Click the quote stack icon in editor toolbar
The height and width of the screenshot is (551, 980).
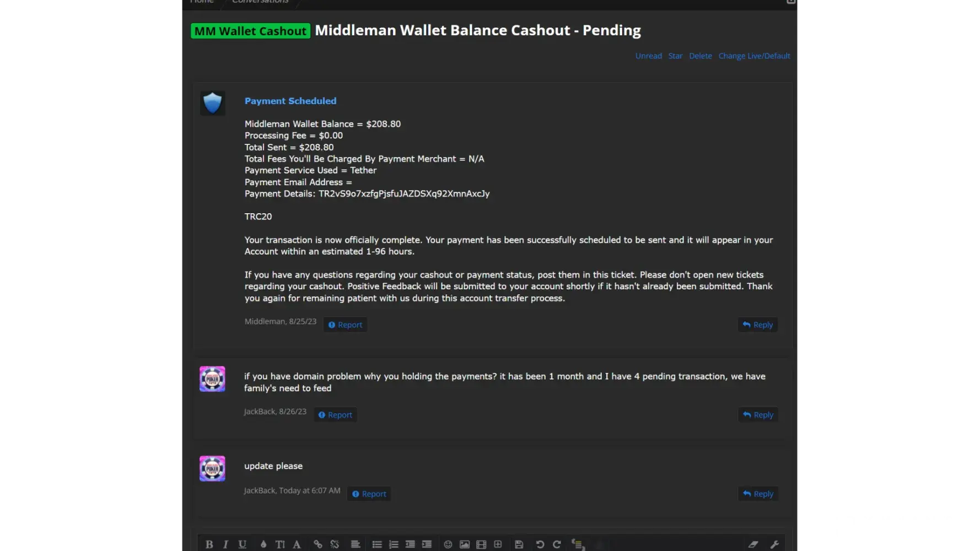[x=578, y=544]
